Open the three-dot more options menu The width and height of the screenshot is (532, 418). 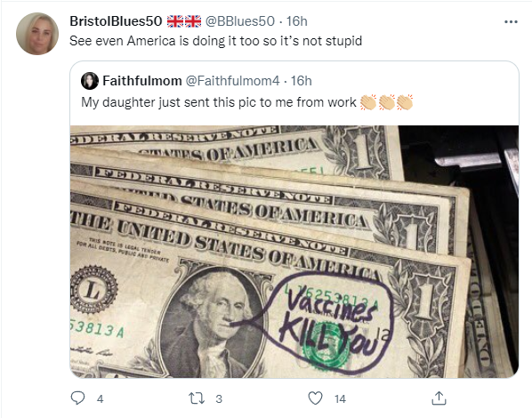coord(511,21)
